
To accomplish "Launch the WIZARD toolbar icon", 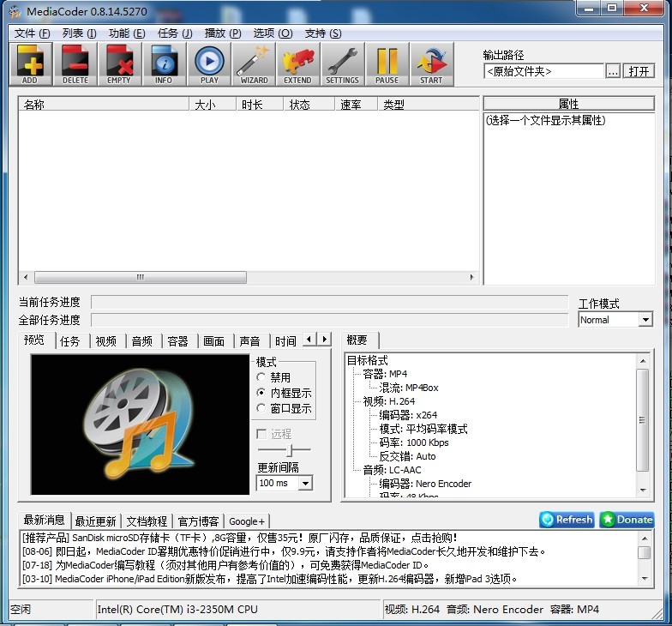I will coord(254,64).
